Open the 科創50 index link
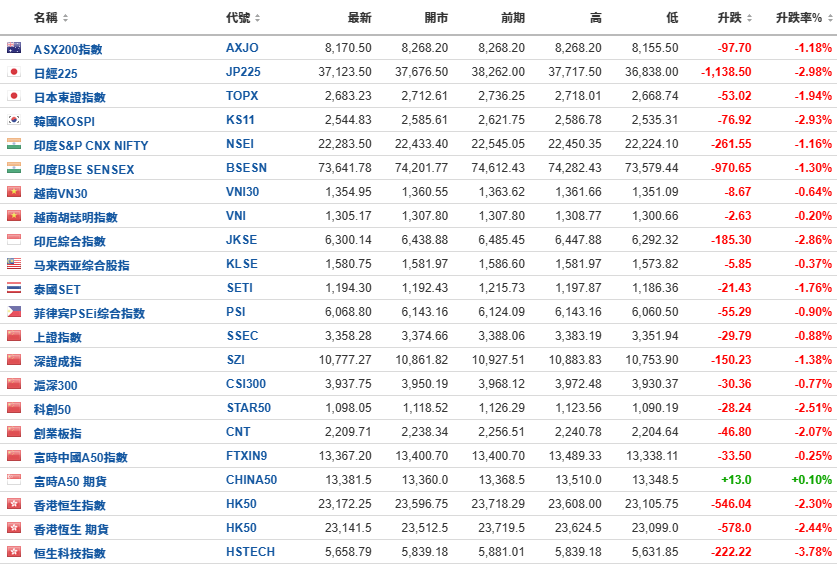This screenshot has height=565, width=837. pyautogui.click(x=52, y=410)
